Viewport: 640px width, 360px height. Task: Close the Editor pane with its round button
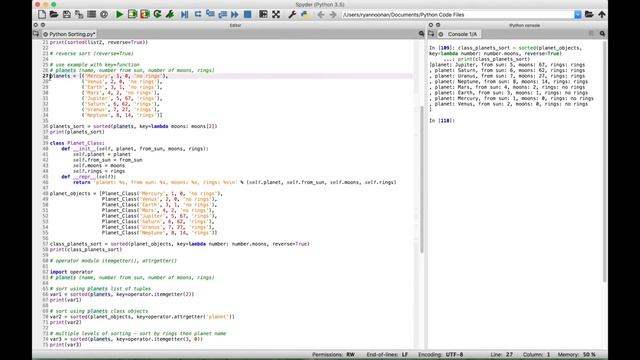click(36, 25)
